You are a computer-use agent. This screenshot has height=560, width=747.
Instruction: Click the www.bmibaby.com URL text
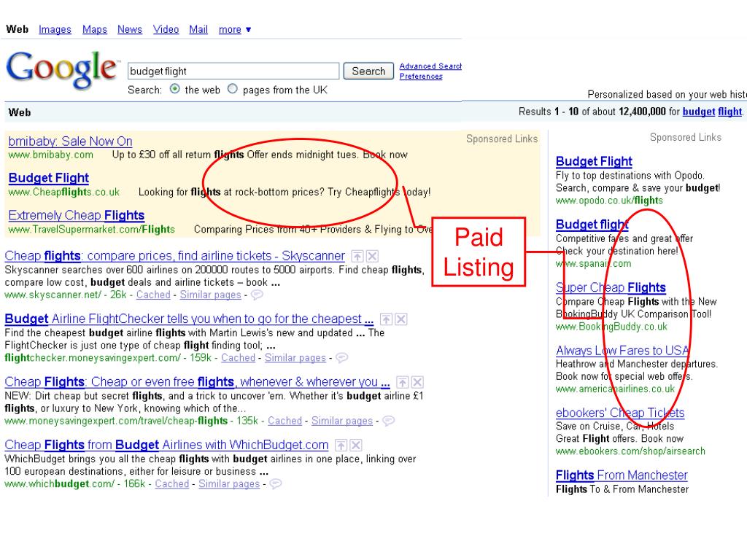pos(50,155)
